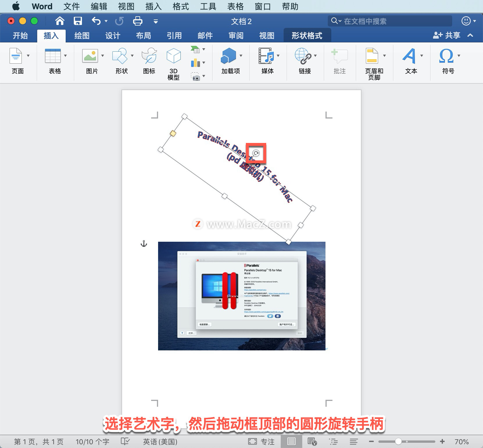Save the document with floppy icon
The width and height of the screenshot is (483, 448).
pyautogui.click(x=78, y=21)
